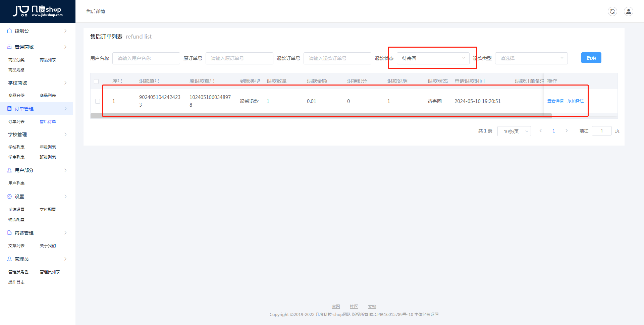Click the 订单管理 order icon
Screen dimensions: 644x325
click(x=9, y=109)
